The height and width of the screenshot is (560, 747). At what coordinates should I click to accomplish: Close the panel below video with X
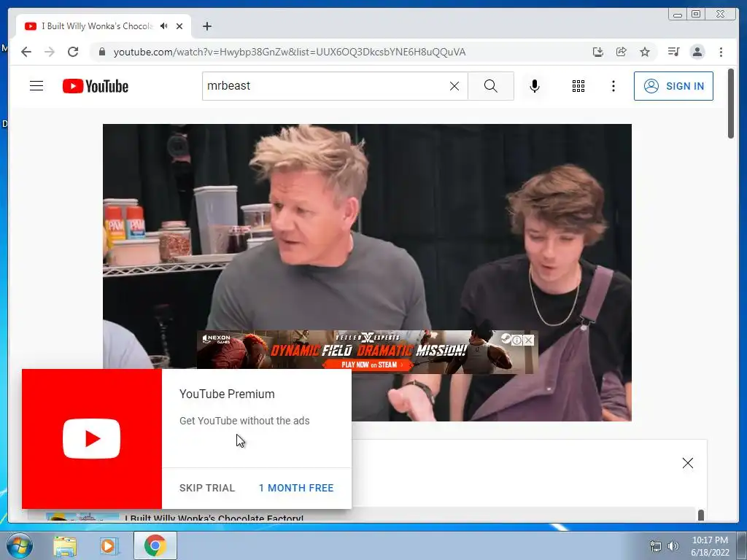687,463
